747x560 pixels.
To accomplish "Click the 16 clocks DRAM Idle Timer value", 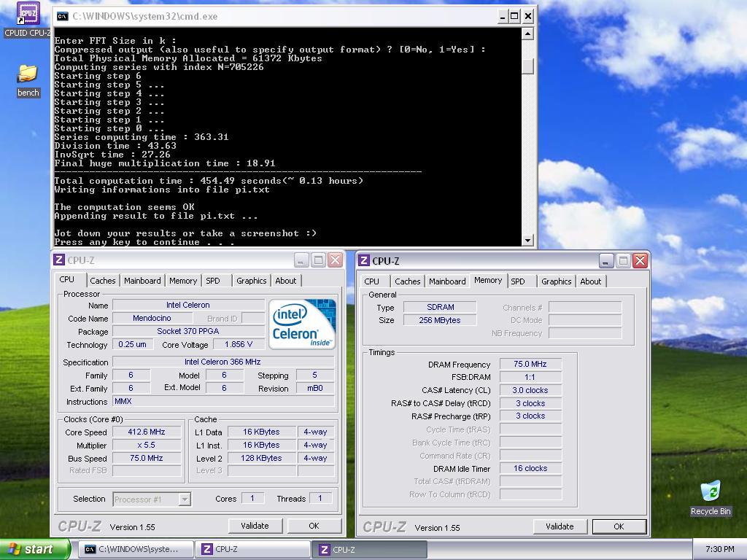I will [x=530, y=468].
